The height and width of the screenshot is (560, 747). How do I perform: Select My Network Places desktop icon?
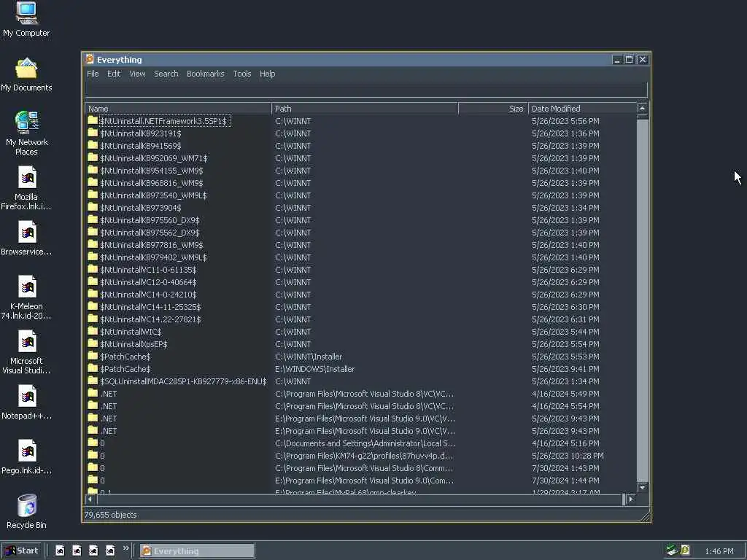(x=27, y=122)
